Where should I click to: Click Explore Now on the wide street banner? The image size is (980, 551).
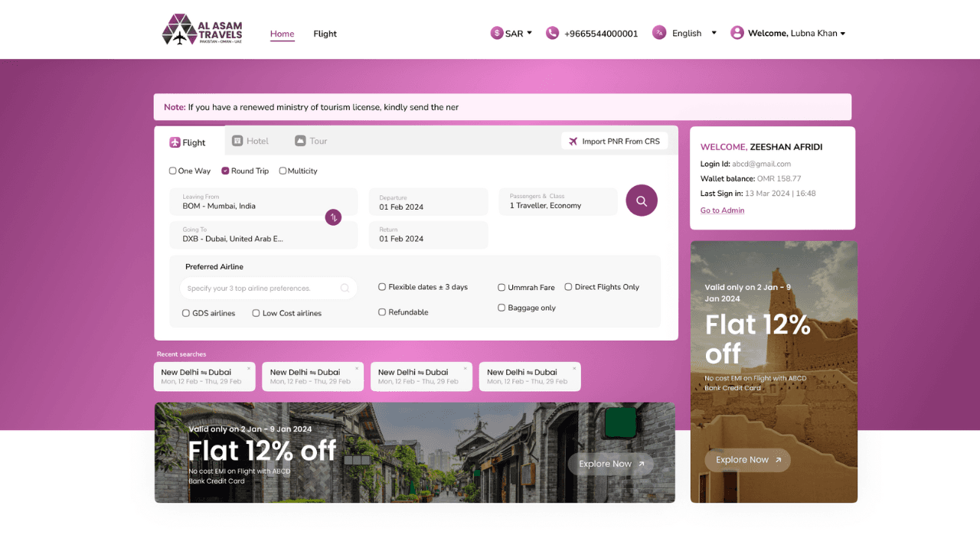click(611, 464)
